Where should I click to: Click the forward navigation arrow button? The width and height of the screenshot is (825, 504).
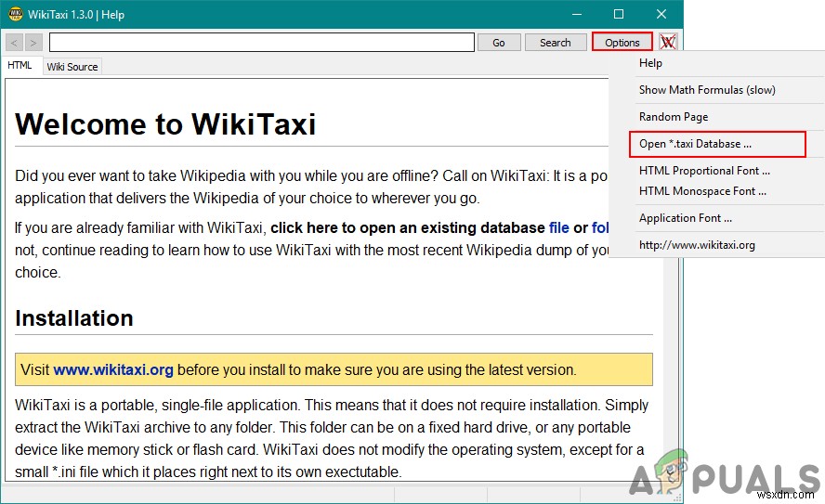coord(33,43)
